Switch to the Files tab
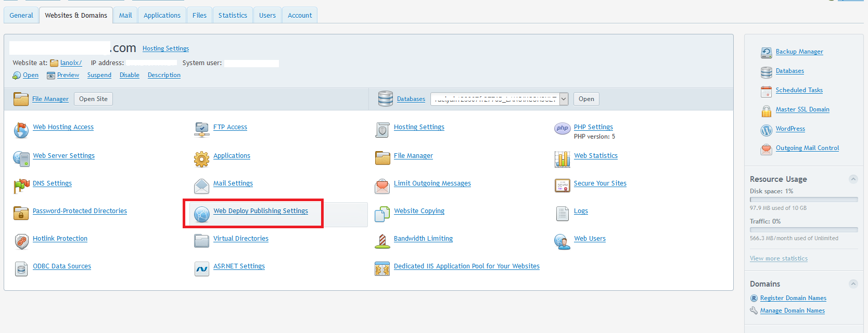 pos(199,15)
